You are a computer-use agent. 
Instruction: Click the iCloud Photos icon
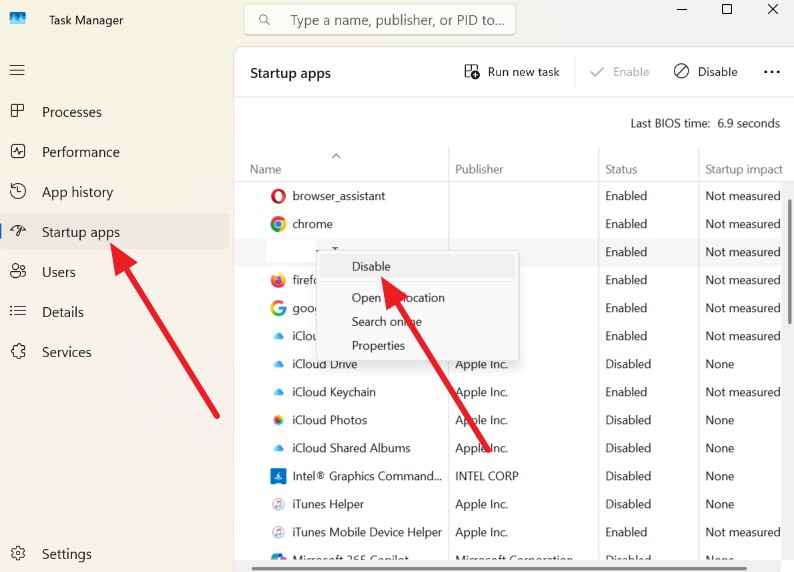point(278,420)
